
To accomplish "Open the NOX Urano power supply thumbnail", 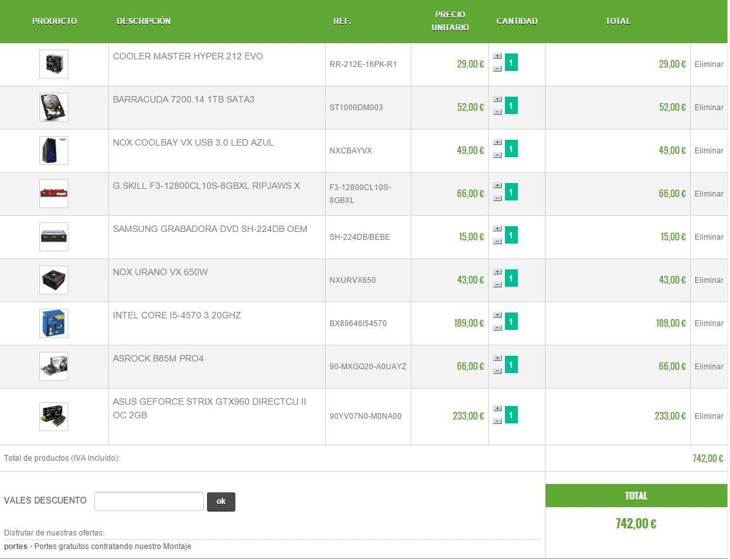I will point(54,280).
